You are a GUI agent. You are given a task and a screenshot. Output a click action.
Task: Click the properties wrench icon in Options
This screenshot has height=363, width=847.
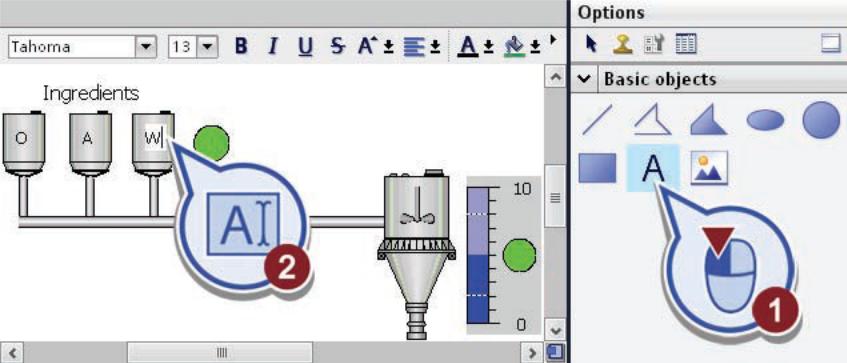coord(654,44)
